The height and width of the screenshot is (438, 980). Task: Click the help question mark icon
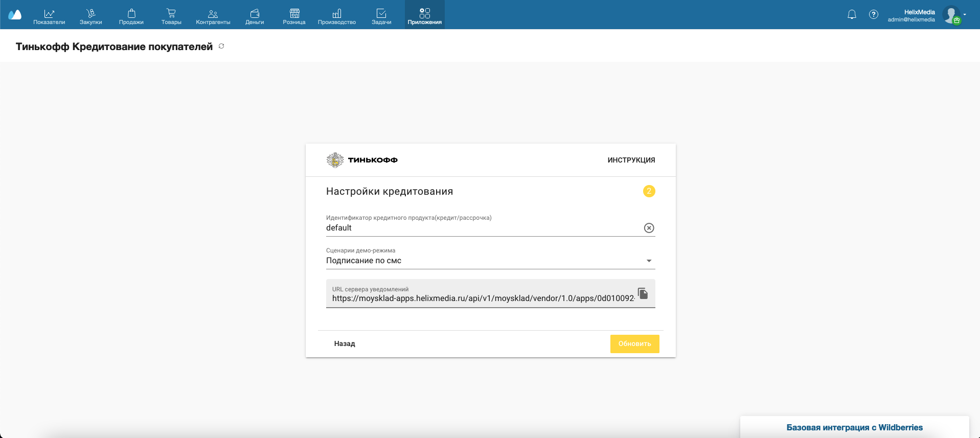[x=874, y=14]
